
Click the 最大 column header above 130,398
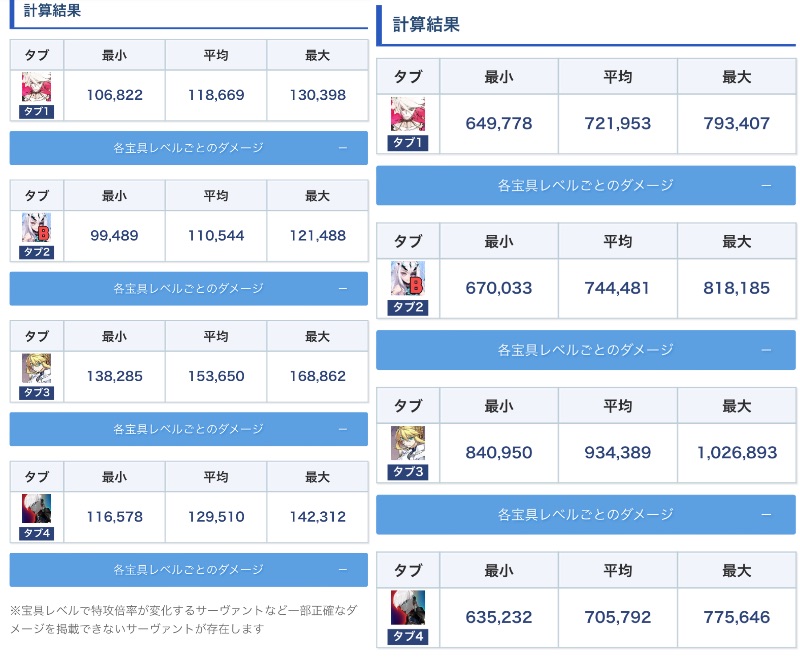point(317,55)
